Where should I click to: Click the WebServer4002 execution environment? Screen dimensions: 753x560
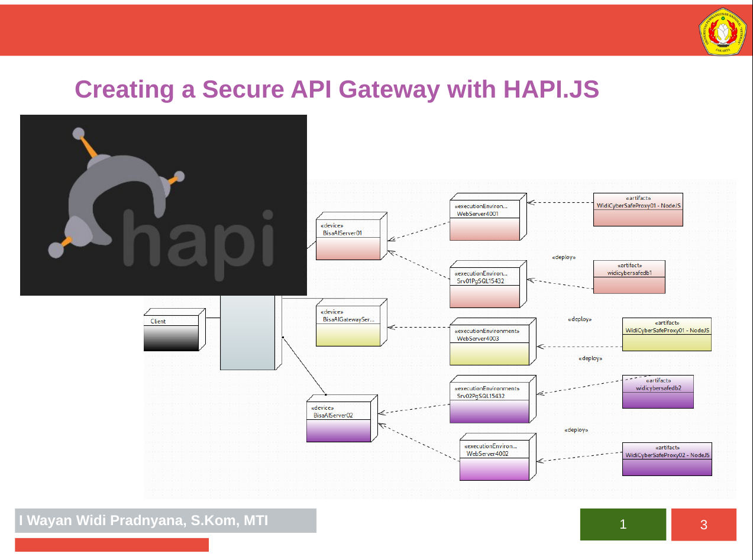click(498, 457)
